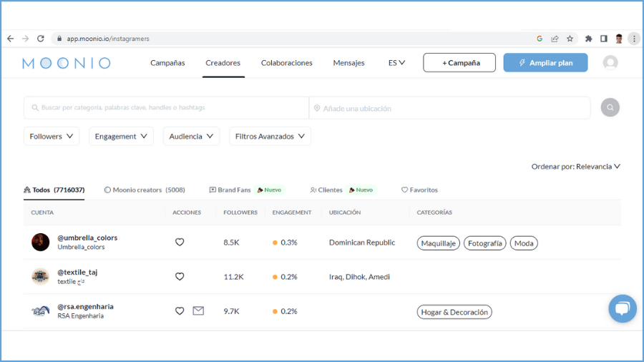Image resolution: width=644 pixels, height=362 pixels.
Task: Click the Moda category tag
Action: pos(524,243)
